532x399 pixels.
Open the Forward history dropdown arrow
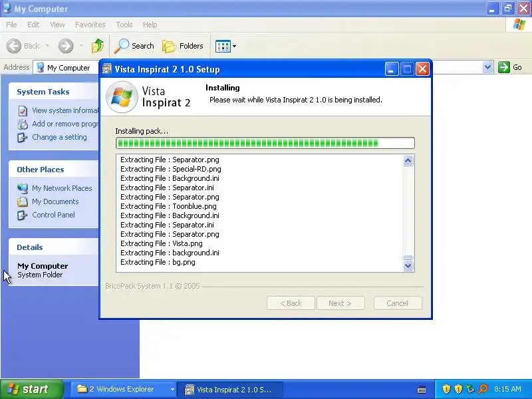81,45
